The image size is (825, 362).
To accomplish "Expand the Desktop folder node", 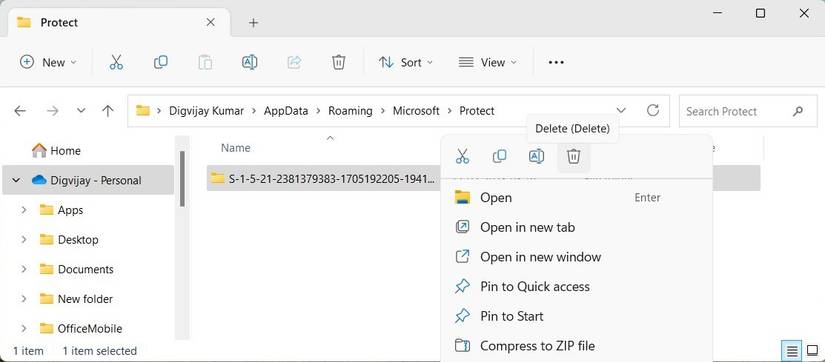I will (24, 239).
